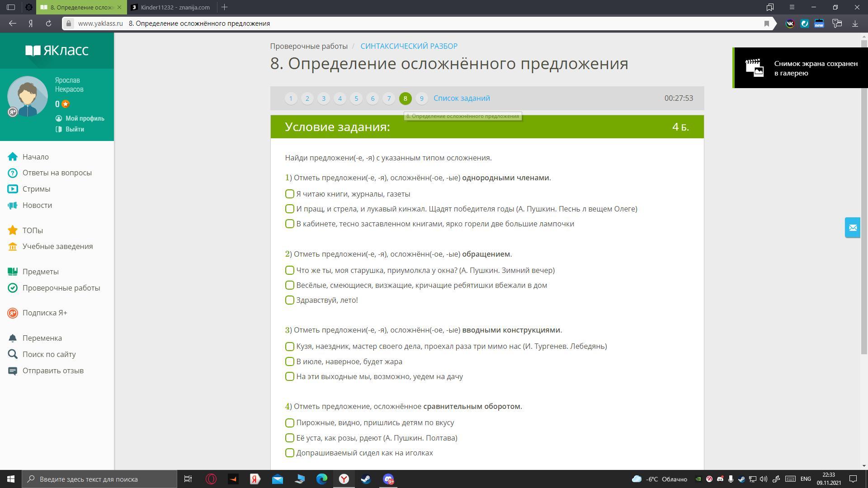Check 'Её уста, как розы, рдеют'

[290, 438]
